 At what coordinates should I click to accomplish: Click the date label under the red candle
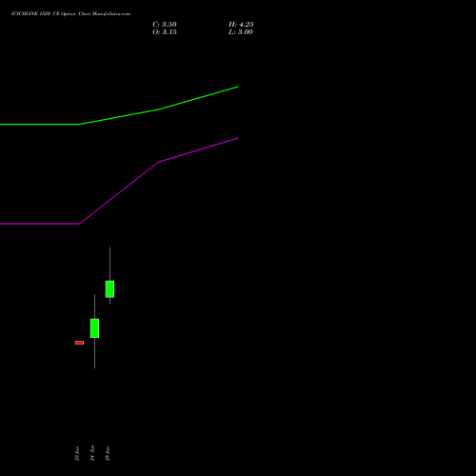click(77, 453)
